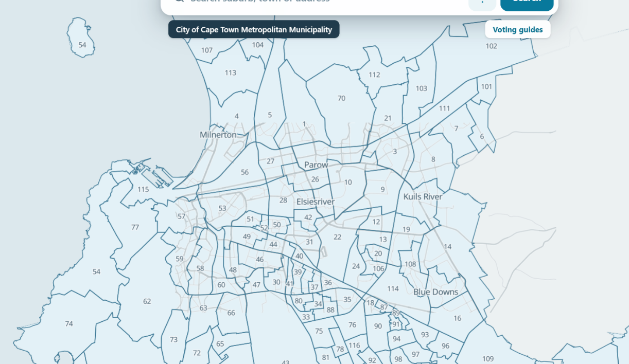The image size is (629, 364).
Task: Select ward 27 on the map
Action: pos(270,161)
